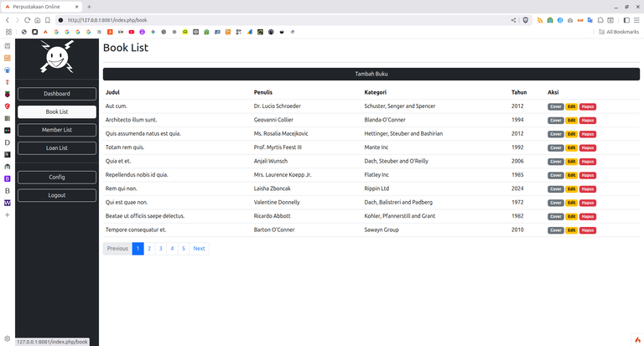644x346 pixels.
Task: Go to pagination page 3
Action: [x=161, y=248]
